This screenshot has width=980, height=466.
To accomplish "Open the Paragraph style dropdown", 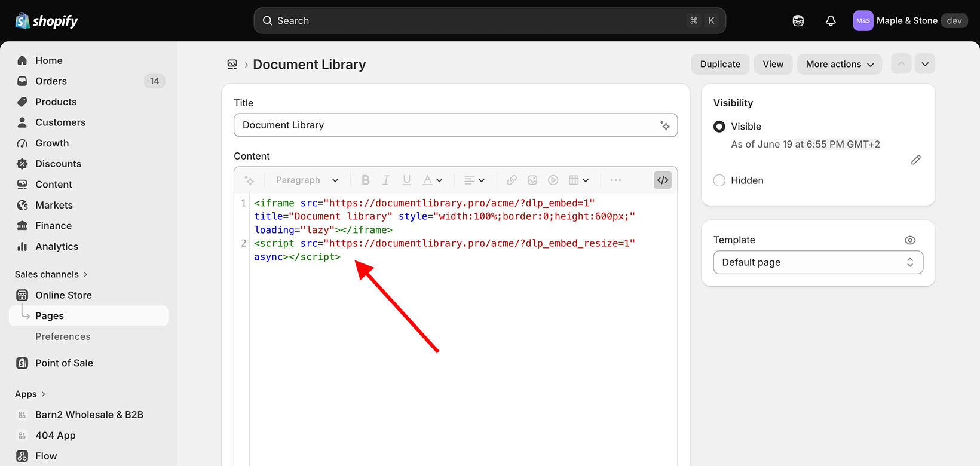I will pyautogui.click(x=307, y=180).
